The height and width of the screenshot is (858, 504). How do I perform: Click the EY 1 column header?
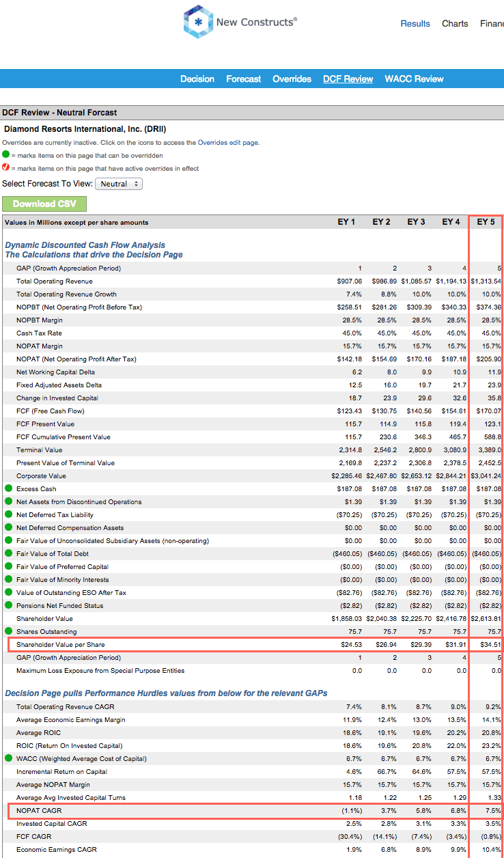(x=346, y=222)
